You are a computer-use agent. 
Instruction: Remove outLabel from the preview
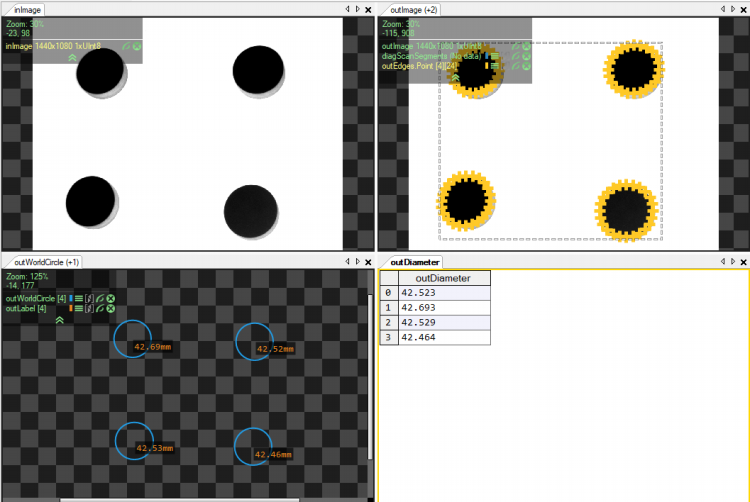[111, 309]
